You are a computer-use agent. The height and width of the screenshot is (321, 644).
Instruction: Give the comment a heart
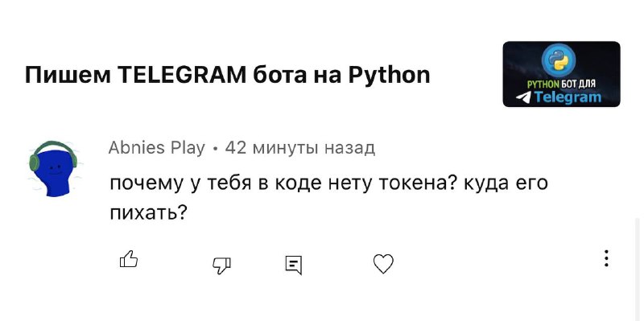(x=383, y=264)
